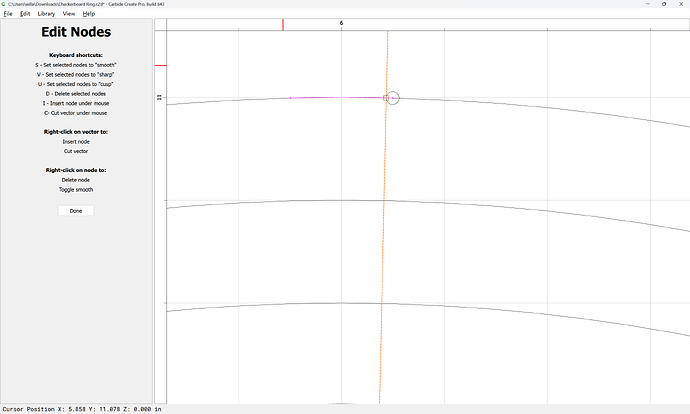The image size is (690, 414).
Task: Restore down the Carbide Create window
Action: tap(664, 4)
